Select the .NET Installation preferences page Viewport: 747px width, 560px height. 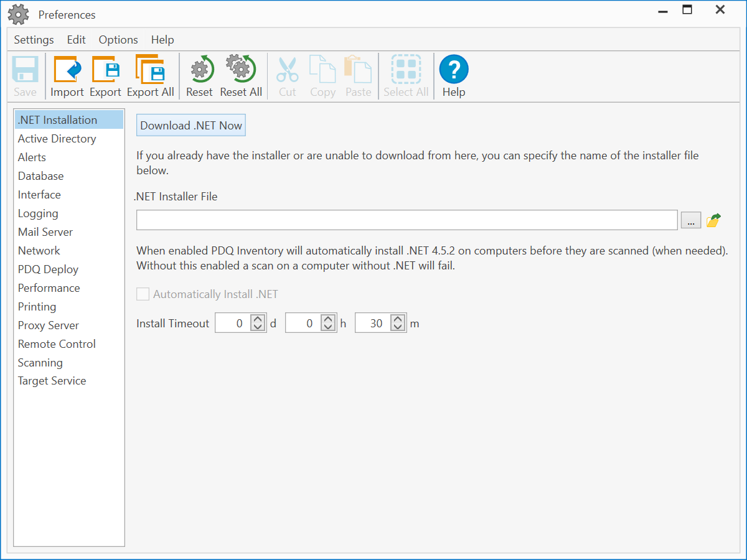click(69, 120)
